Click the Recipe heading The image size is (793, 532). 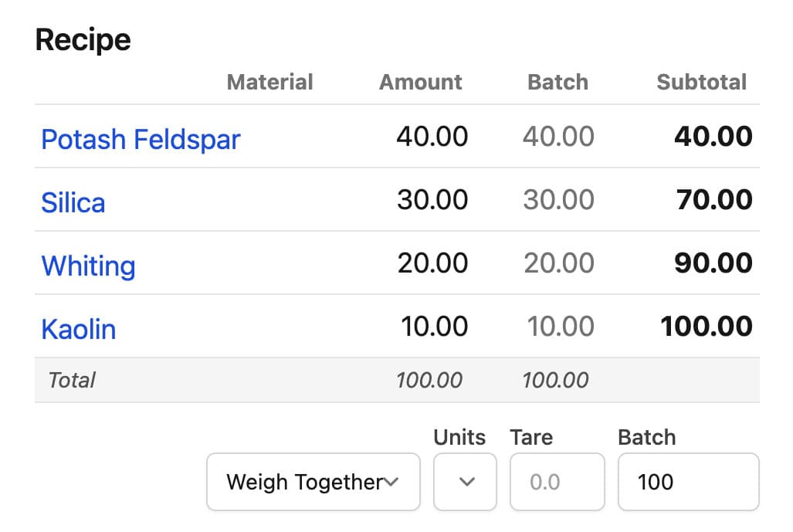[x=83, y=40]
